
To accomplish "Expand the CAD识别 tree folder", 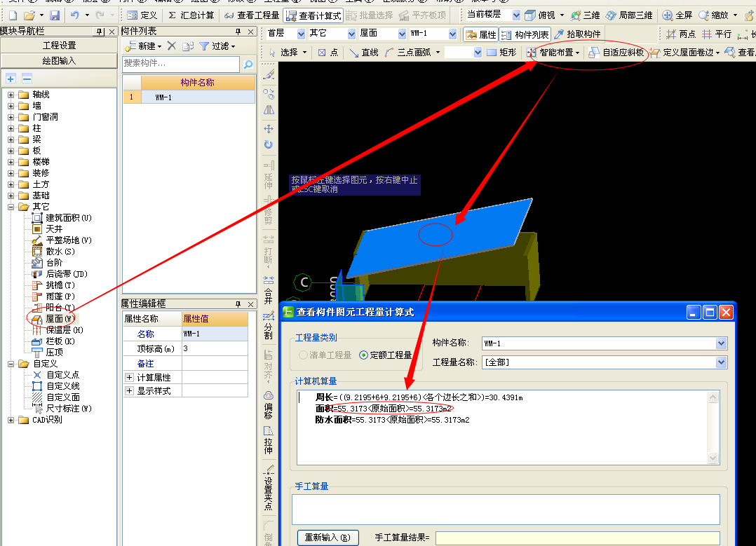I will [11, 421].
